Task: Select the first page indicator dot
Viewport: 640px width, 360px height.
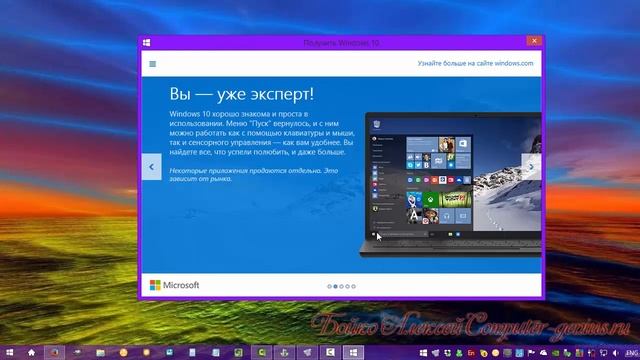Action: tap(329, 287)
